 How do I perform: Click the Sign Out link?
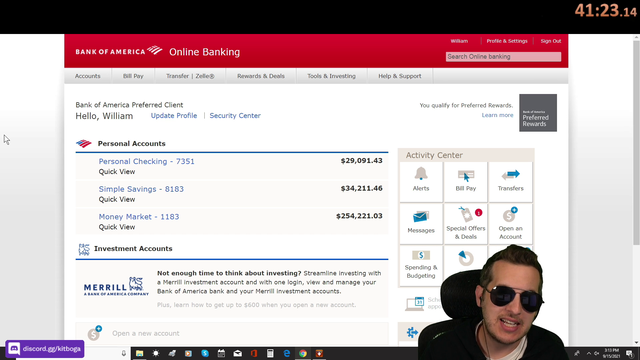coord(551,41)
